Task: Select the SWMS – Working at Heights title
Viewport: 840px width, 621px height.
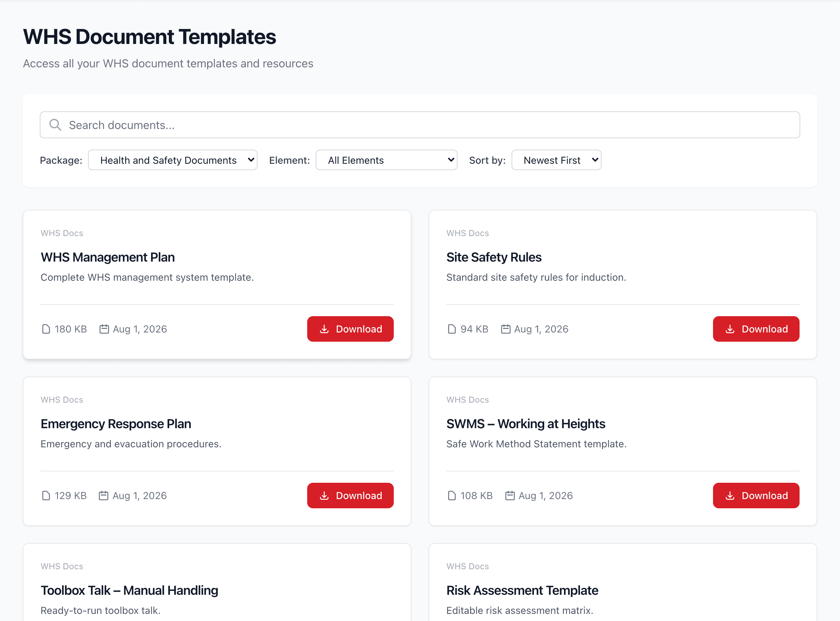Action: [x=525, y=424]
